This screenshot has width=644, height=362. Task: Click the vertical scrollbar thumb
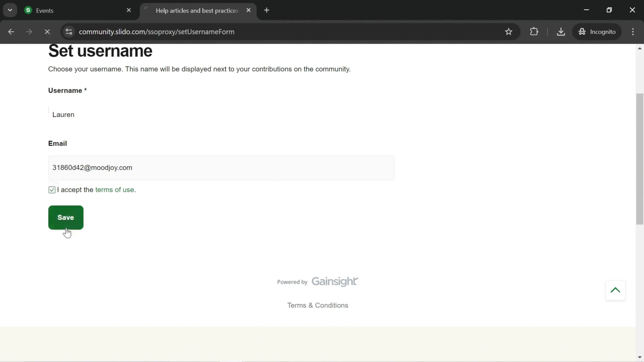coord(639,159)
